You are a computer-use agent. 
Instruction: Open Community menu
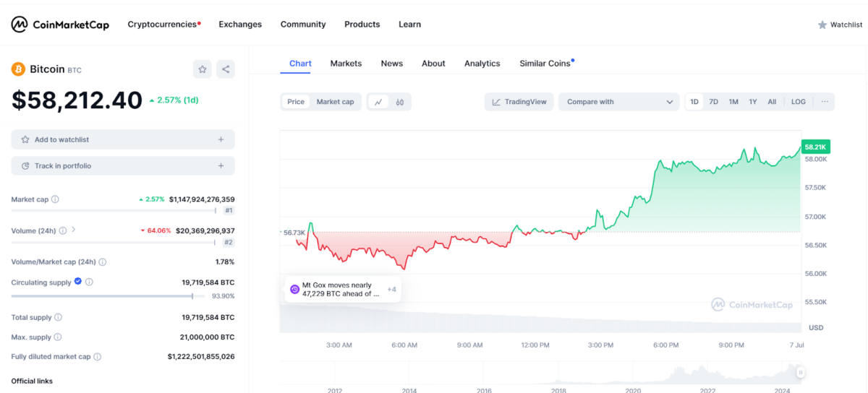[x=303, y=25]
